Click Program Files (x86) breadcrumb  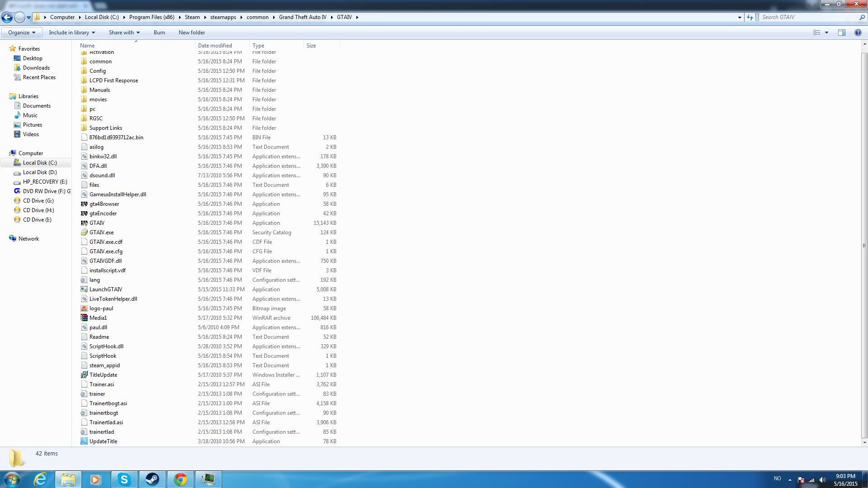pos(152,17)
